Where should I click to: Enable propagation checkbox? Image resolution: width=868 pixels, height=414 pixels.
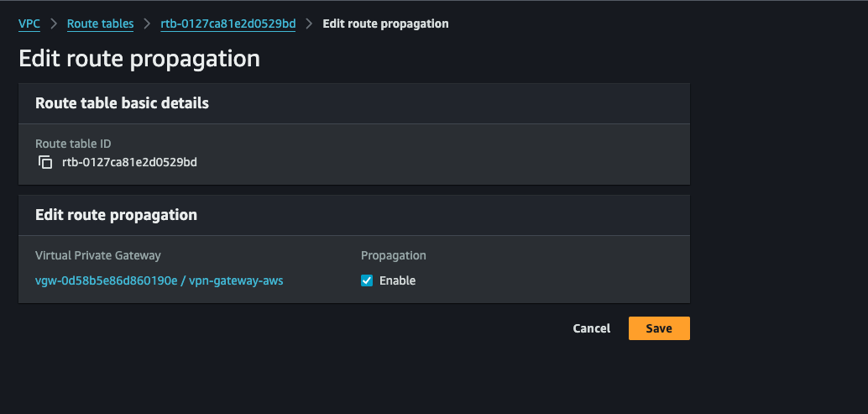367,280
